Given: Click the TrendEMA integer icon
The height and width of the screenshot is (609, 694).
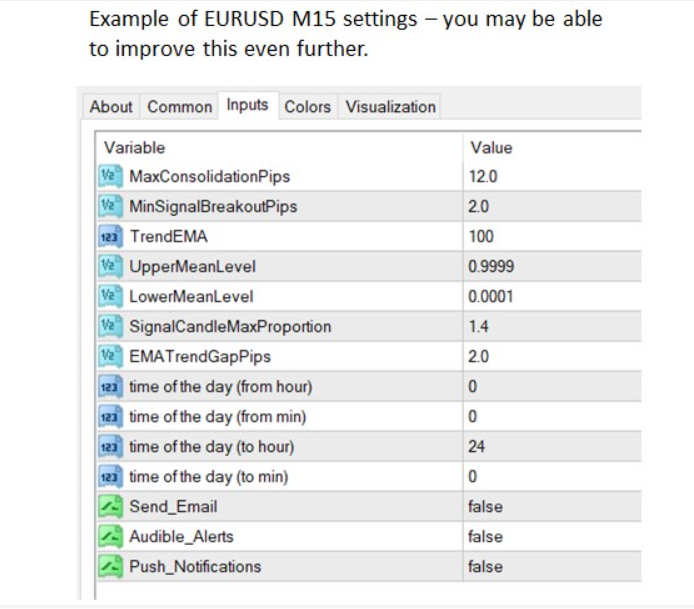Looking at the screenshot, I should [x=110, y=237].
